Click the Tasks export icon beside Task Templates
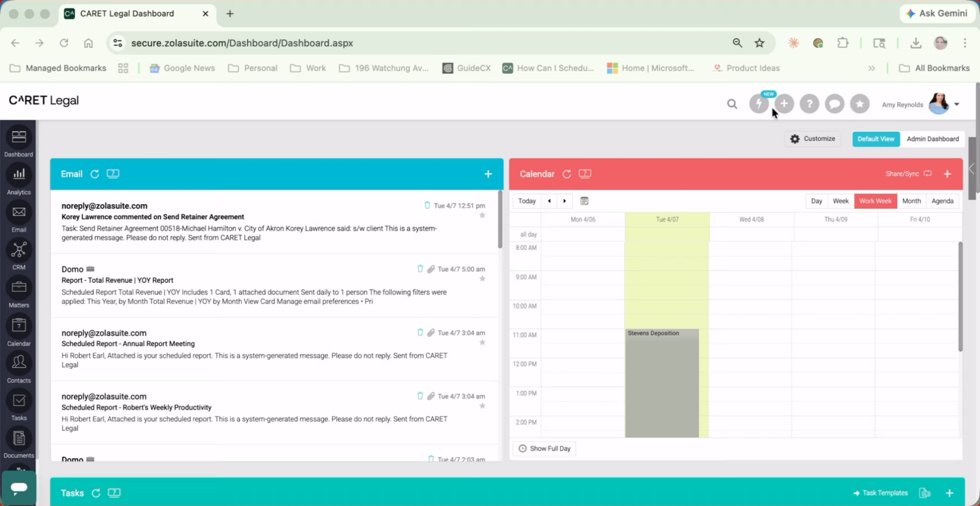 (x=925, y=493)
